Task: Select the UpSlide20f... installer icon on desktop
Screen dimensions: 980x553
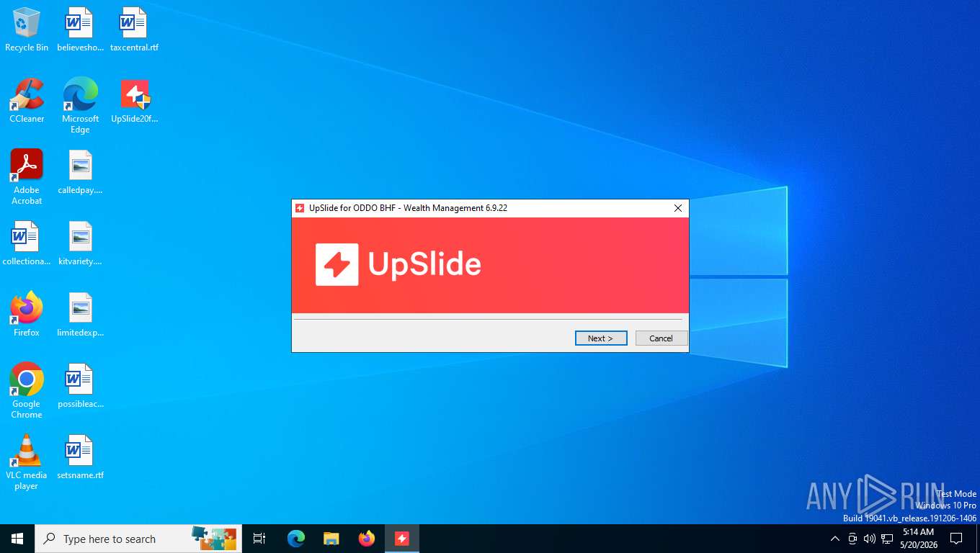Action: [x=134, y=101]
